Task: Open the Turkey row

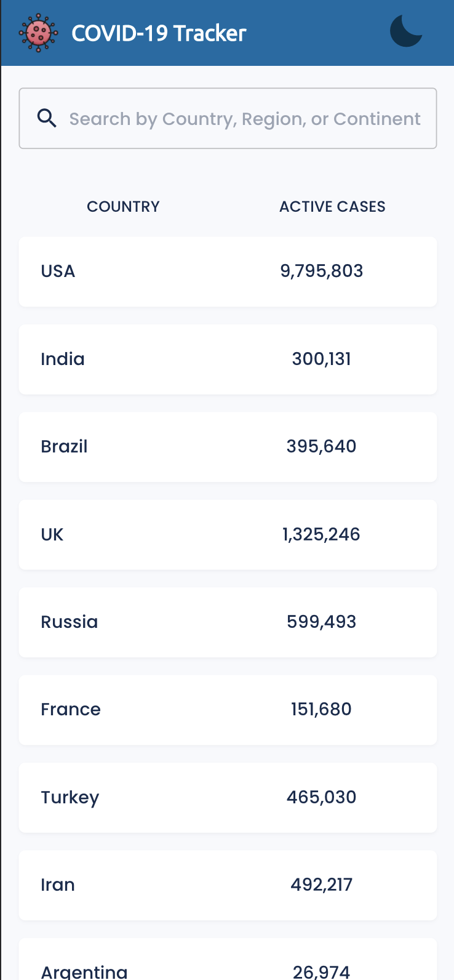Action: 228,798
